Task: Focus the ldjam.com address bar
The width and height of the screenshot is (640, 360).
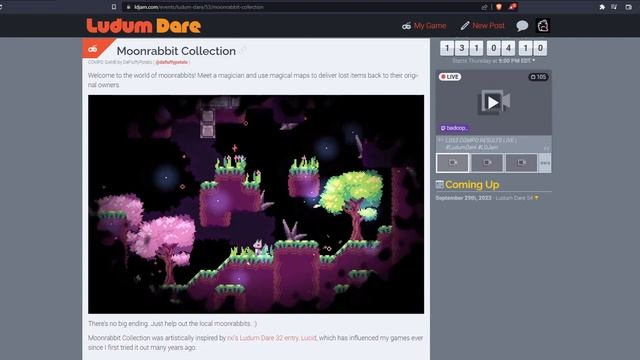Action: 302,7
